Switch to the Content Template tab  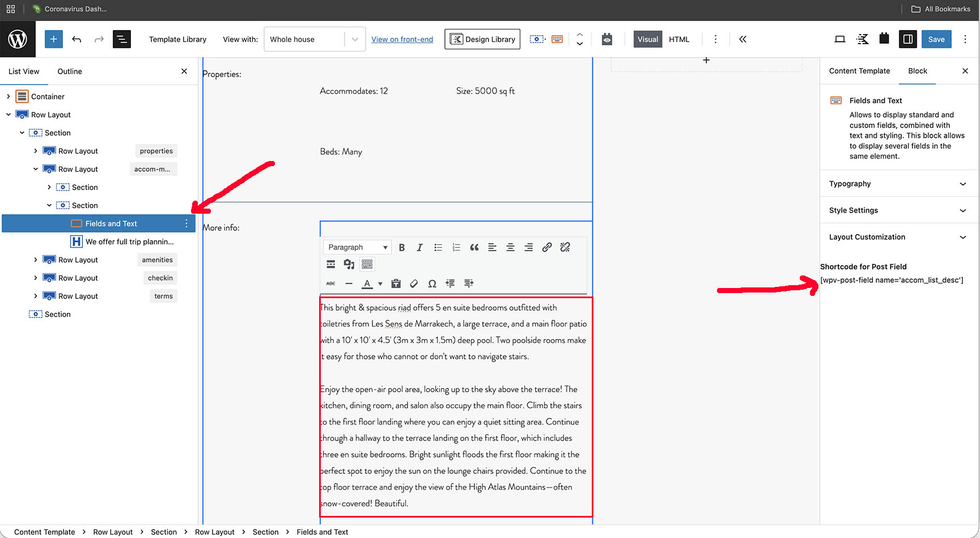[x=859, y=71]
